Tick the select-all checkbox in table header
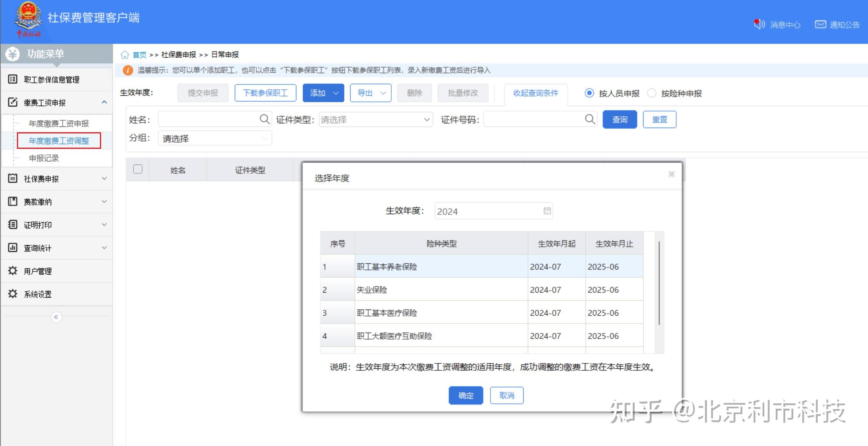 138,169
